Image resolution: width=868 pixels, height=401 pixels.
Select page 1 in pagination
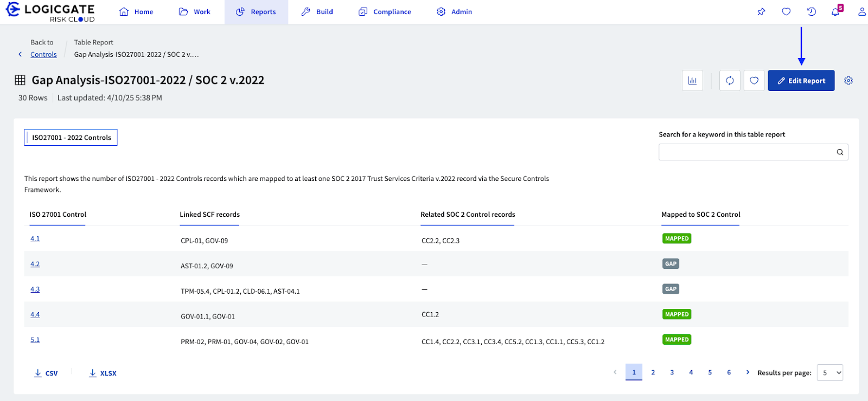[x=634, y=372]
